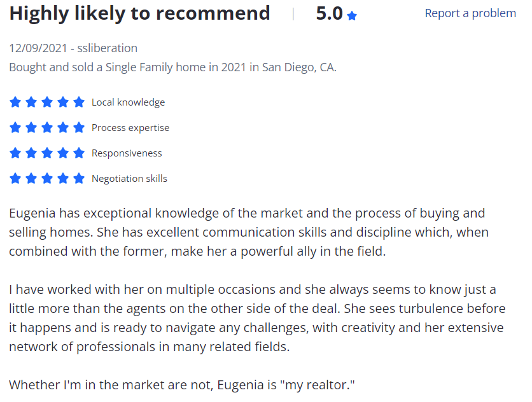This screenshot has width=532, height=402.
Task: Click the review date 12/09/2021
Action: [38, 48]
